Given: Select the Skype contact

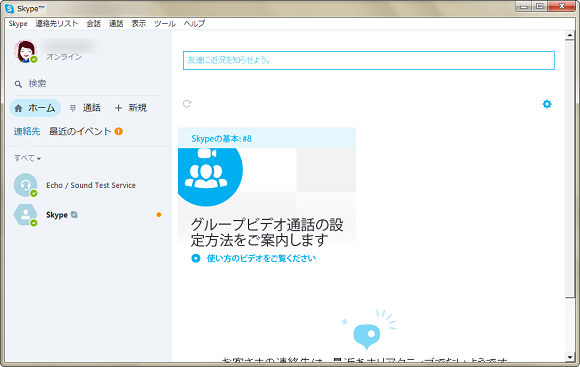Looking at the screenshot, I should coord(88,215).
